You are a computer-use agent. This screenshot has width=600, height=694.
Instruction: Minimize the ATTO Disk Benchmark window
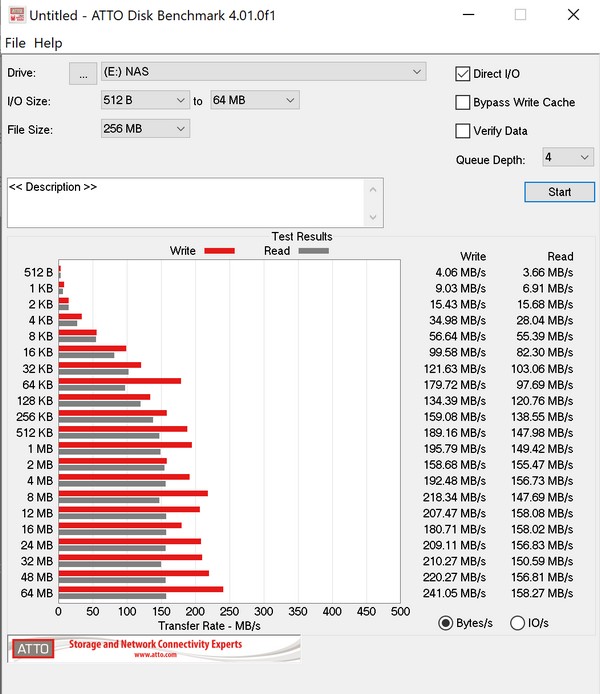click(469, 15)
